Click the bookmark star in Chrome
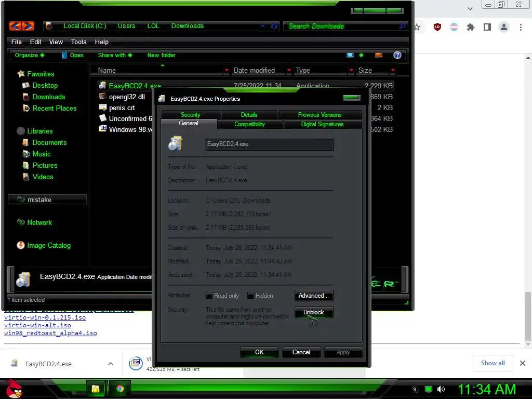 click(x=417, y=27)
